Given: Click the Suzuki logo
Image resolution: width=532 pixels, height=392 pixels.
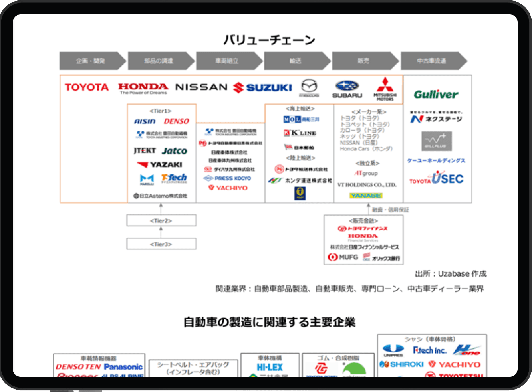Looking at the screenshot, I should point(263,87).
